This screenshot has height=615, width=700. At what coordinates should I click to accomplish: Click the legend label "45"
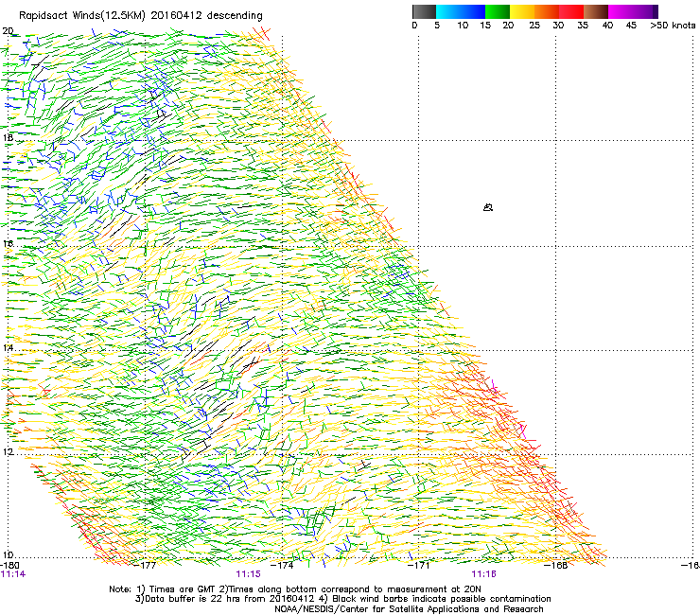(x=631, y=26)
